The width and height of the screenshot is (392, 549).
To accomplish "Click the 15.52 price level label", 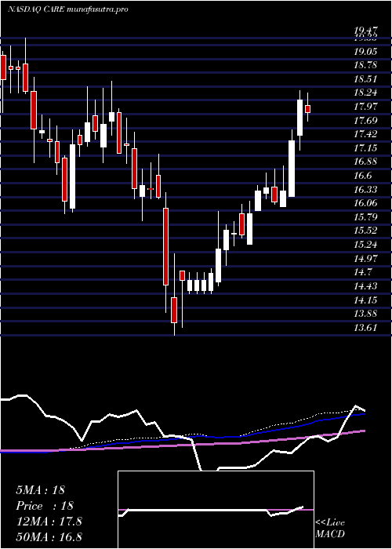I will pos(365,231).
